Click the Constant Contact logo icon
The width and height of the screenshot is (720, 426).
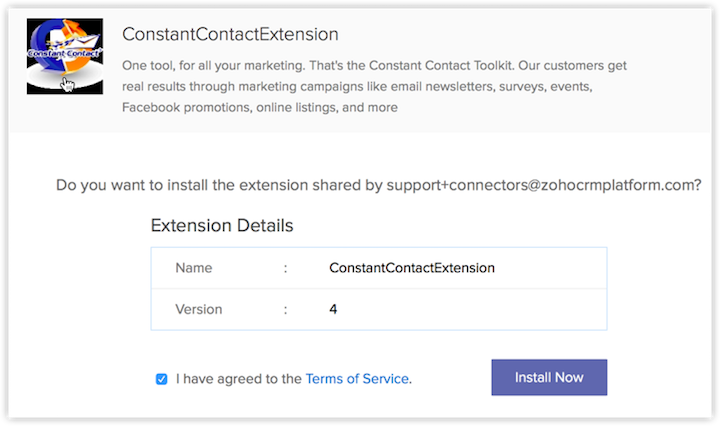tap(65, 55)
